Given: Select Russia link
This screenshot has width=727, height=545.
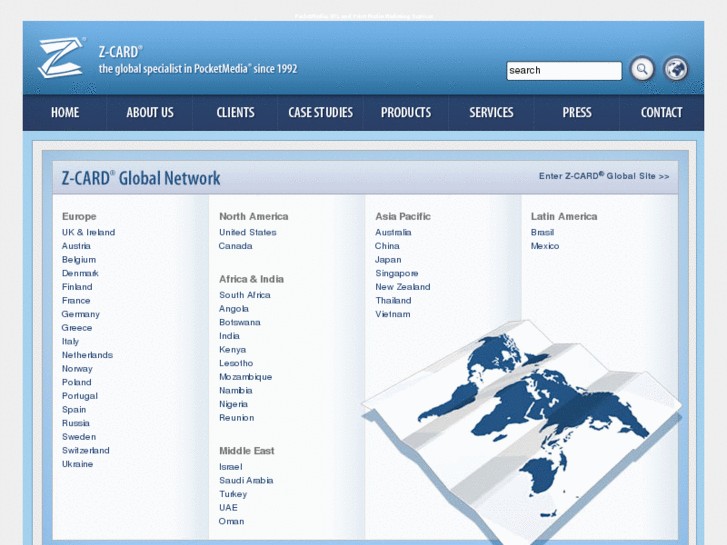Looking at the screenshot, I should pyautogui.click(x=76, y=423).
